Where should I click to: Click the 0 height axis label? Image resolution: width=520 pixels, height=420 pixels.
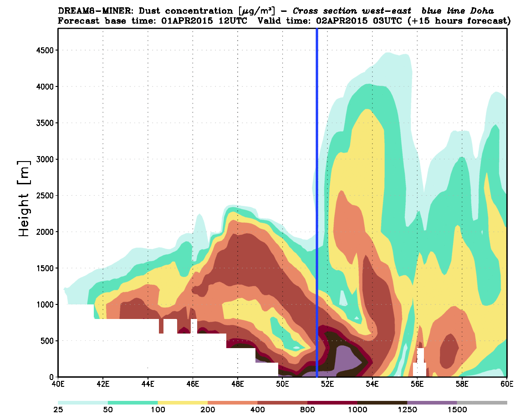[x=51, y=377]
